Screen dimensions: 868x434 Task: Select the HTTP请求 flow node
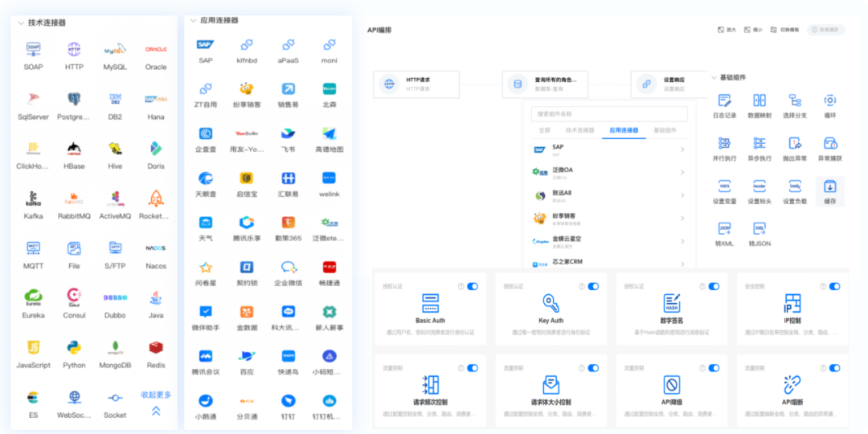coord(416,84)
